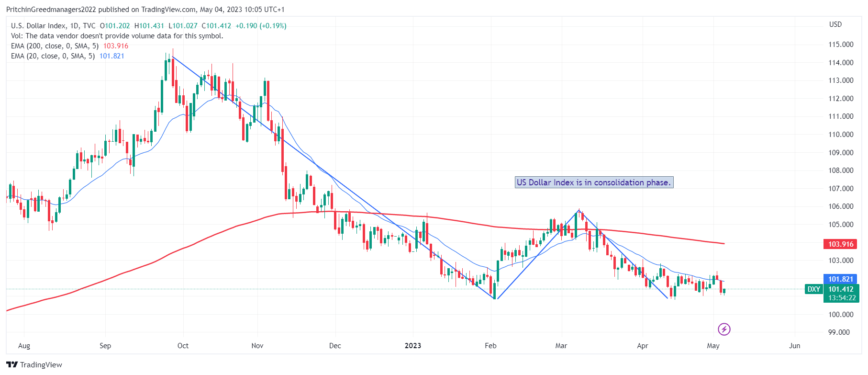This screenshot has height=375, width=868.
Task: Select the EMA (20, close, 0, SMA, 5) legend
Action: pos(53,56)
